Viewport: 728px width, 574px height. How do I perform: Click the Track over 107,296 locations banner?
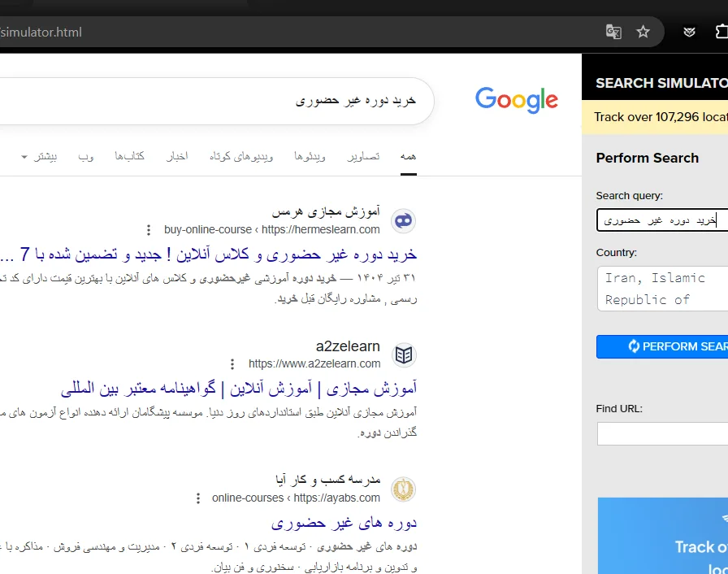(x=655, y=117)
